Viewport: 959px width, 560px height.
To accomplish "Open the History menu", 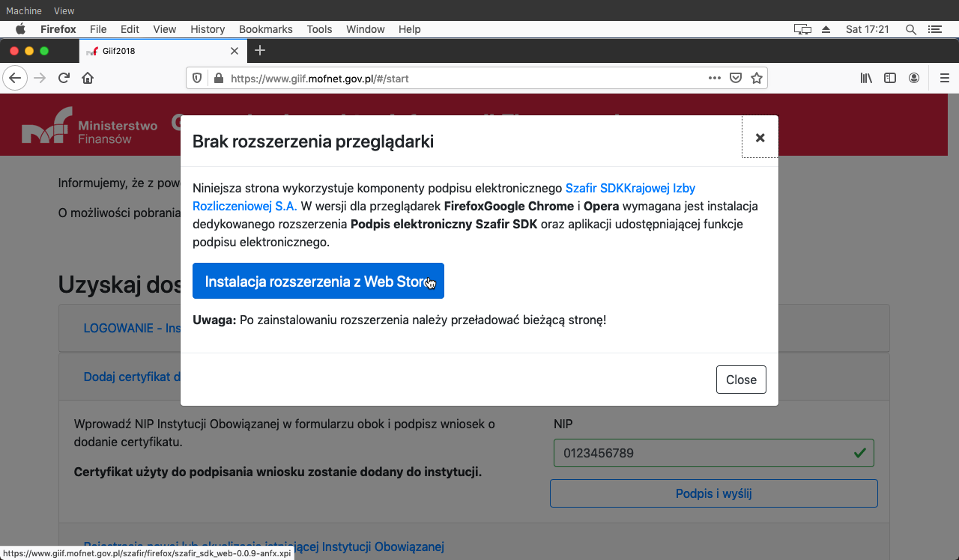I will [208, 29].
